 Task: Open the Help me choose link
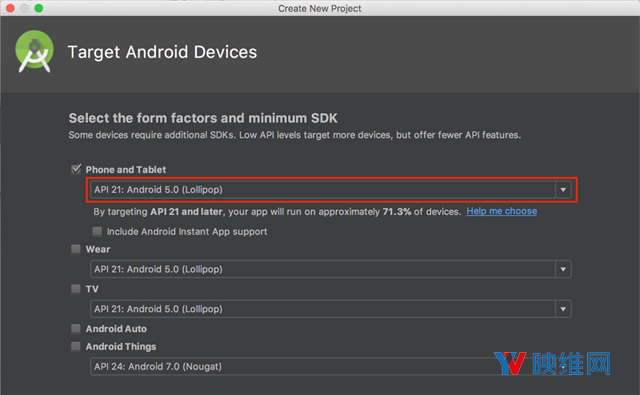[x=502, y=211]
